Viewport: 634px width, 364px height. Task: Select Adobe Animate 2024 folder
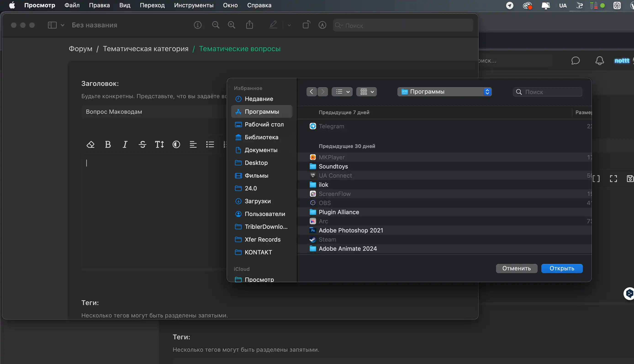[x=444, y=249]
